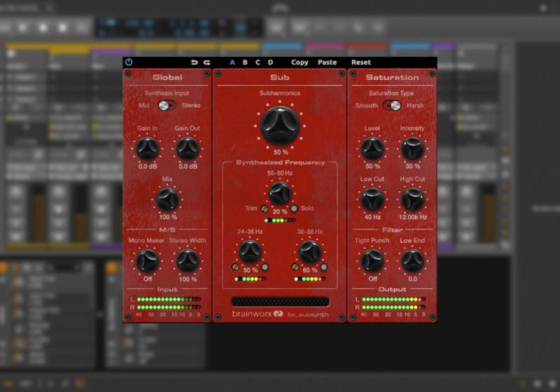This screenshot has height=392, width=560.
Task: Select settings bank C
Action: click(x=258, y=62)
